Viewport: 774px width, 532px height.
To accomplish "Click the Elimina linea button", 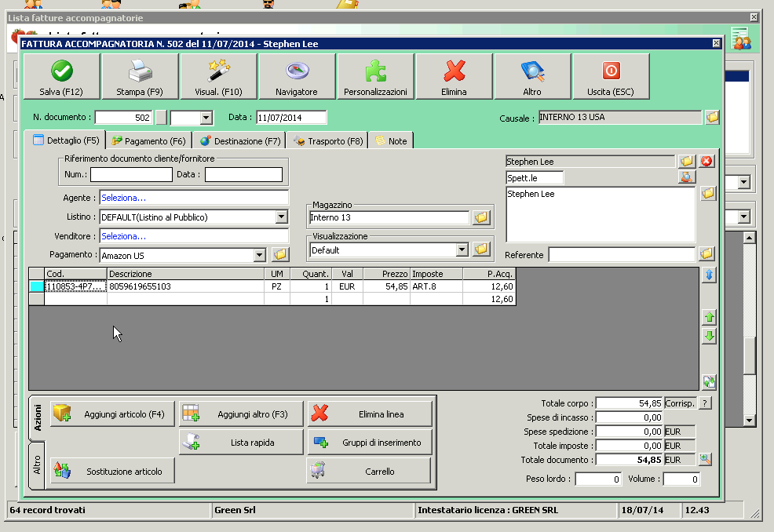I will click(x=370, y=414).
